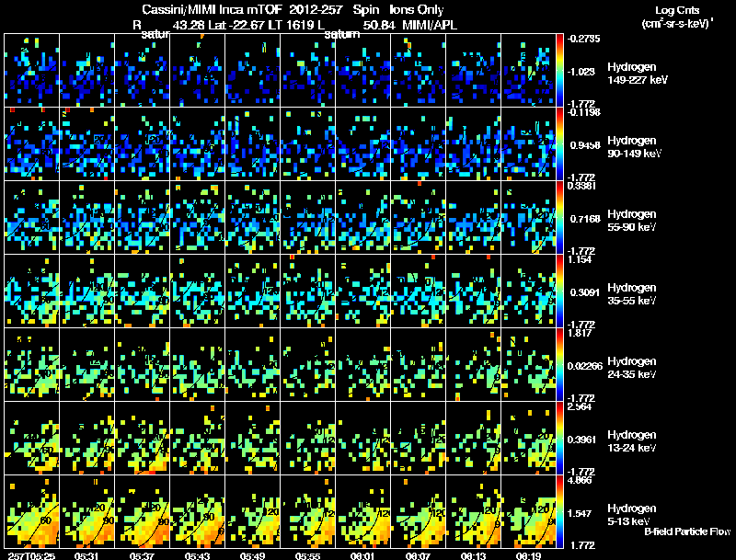
Task: Click the 257T05:25 start time label
Action: click(x=31, y=555)
